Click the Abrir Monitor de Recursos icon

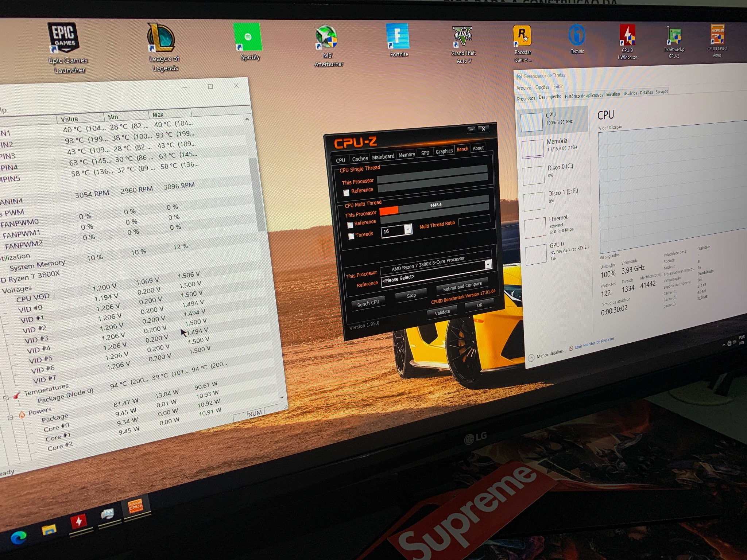click(571, 348)
